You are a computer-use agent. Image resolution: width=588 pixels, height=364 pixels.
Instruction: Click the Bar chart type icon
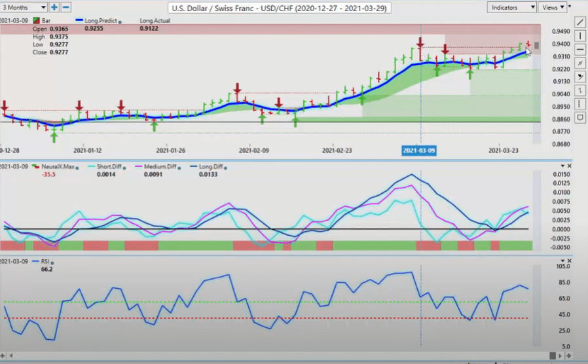[37, 20]
